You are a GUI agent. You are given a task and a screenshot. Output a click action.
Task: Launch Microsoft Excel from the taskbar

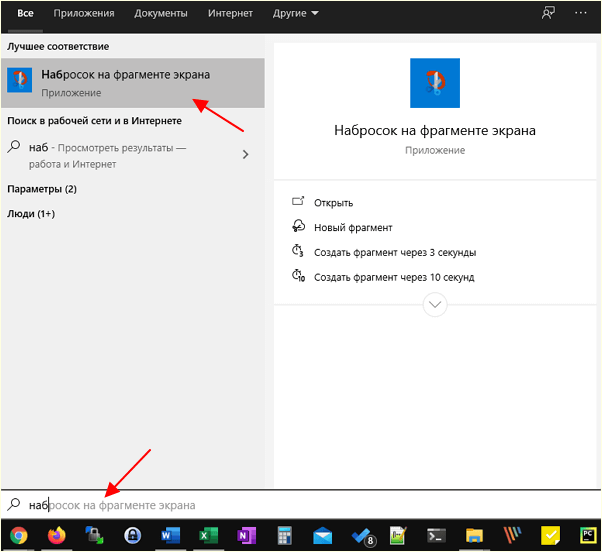(x=208, y=535)
